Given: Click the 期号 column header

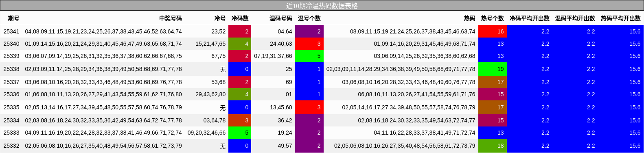Looking at the screenshot, I should click(13, 18).
